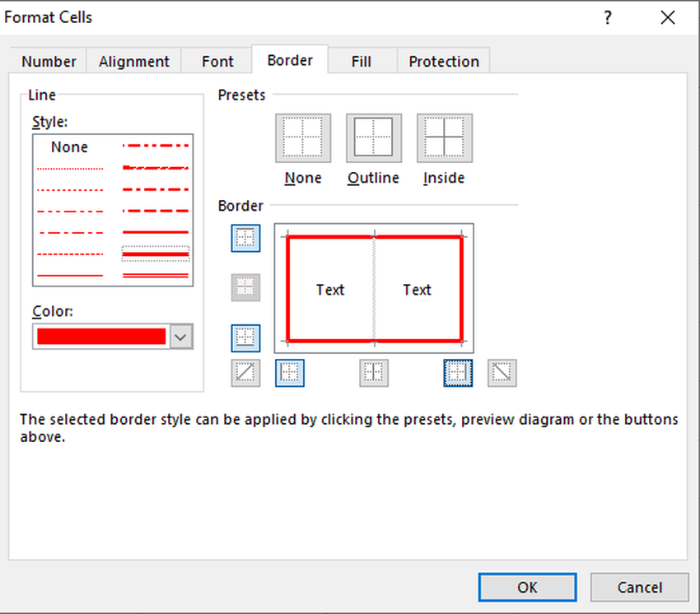The height and width of the screenshot is (614, 700).
Task: Toggle the inside horizontal border button
Action: (245, 287)
